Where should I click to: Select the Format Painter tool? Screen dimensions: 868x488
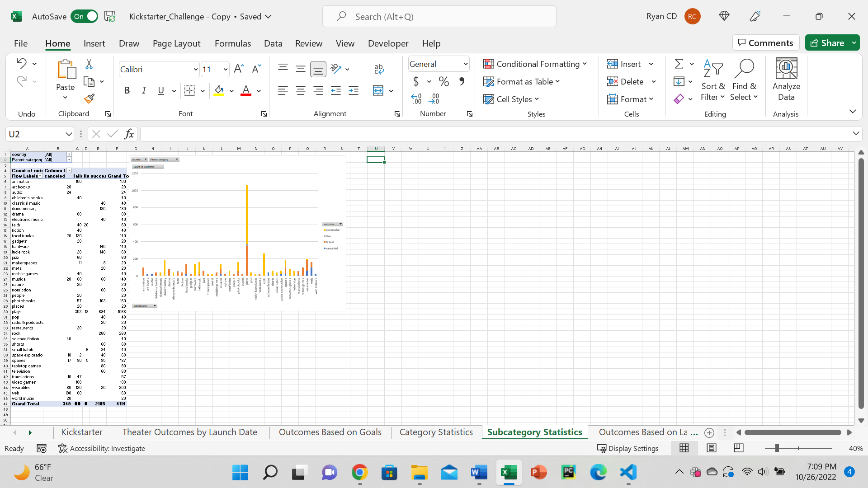pos(89,99)
